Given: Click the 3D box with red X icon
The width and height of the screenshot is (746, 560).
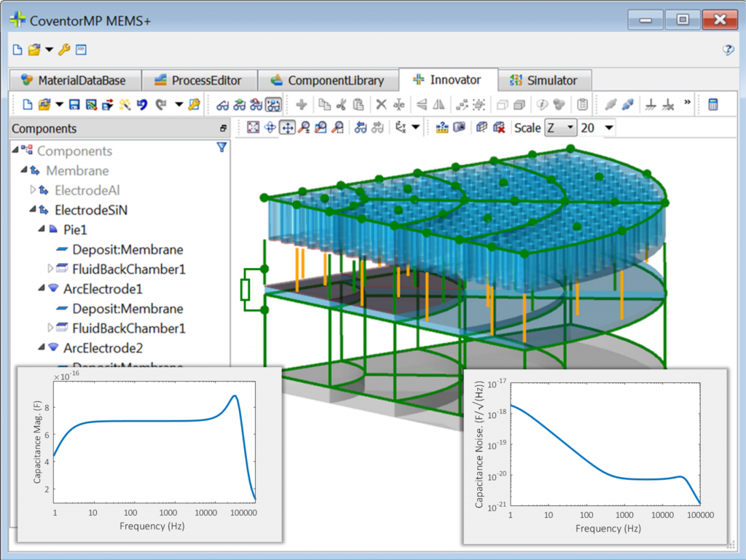Looking at the screenshot, I should [x=498, y=127].
